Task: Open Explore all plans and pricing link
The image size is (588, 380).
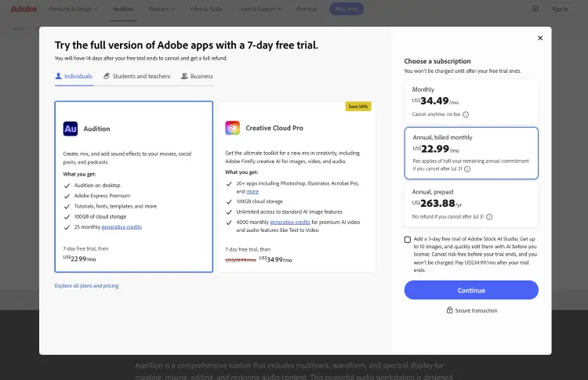Action: [86, 285]
